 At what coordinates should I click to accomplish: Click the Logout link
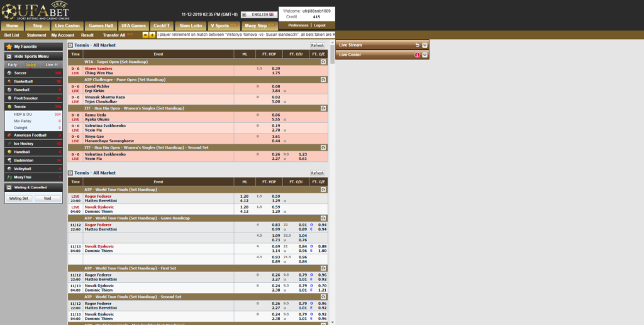pyautogui.click(x=319, y=25)
